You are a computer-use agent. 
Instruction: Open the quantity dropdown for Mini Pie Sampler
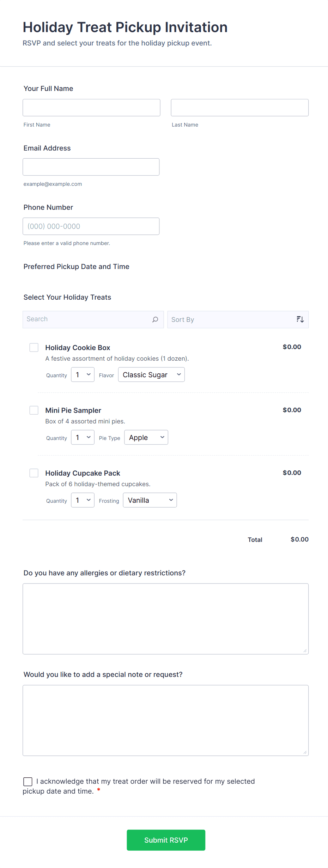pyautogui.click(x=82, y=437)
